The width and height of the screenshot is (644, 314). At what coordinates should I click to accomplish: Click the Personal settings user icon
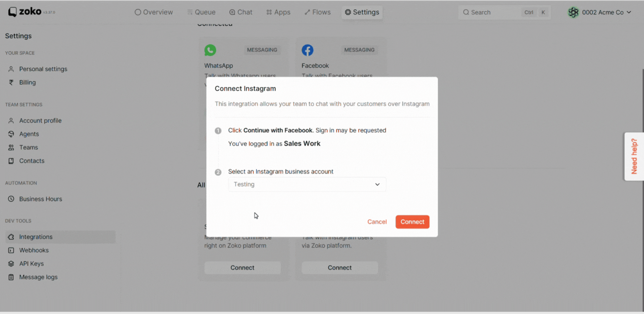(x=11, y=69)
